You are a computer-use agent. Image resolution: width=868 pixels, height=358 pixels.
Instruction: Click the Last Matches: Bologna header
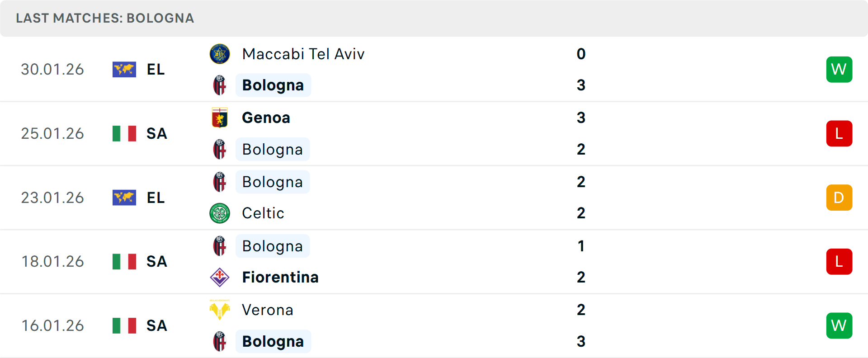tap(105, 18)
